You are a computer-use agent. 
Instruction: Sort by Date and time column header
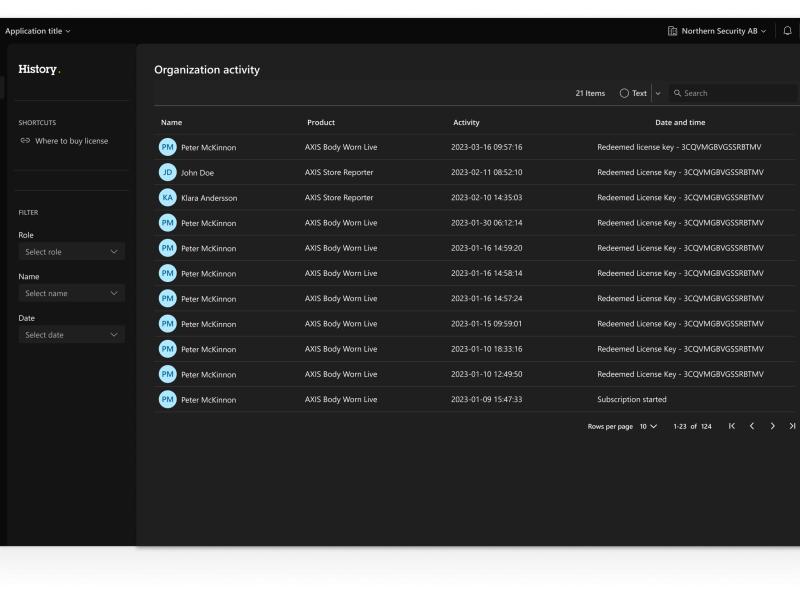pyautogui.click(x=680, y=122)
